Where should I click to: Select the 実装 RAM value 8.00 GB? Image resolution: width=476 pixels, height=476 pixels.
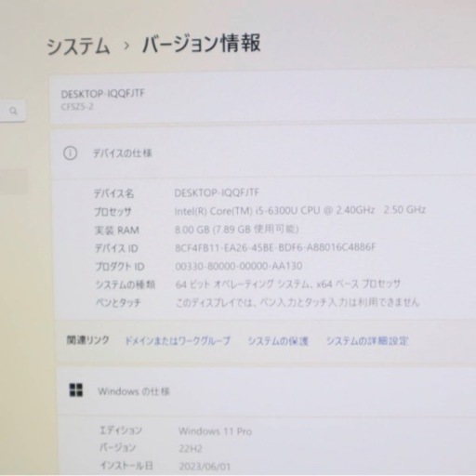[x=237, y=230]
